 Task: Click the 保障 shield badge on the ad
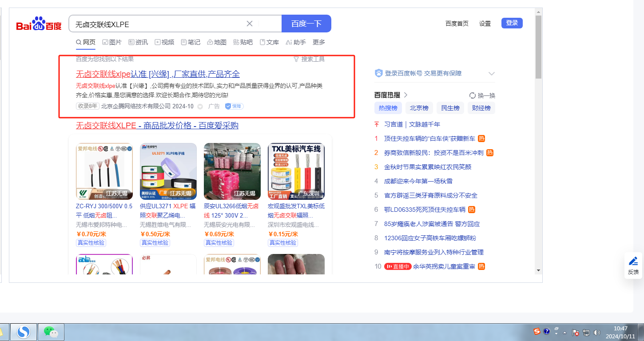coord(234,106)
